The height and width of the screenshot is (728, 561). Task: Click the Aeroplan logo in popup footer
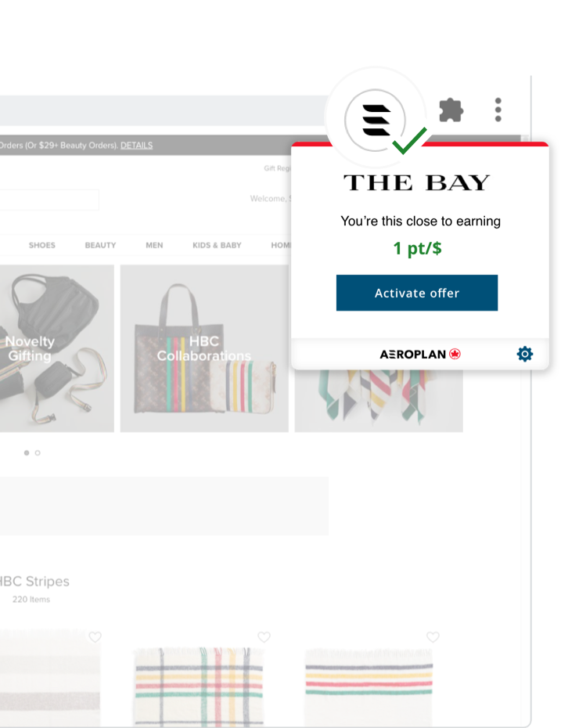click(x=420, y=355)
